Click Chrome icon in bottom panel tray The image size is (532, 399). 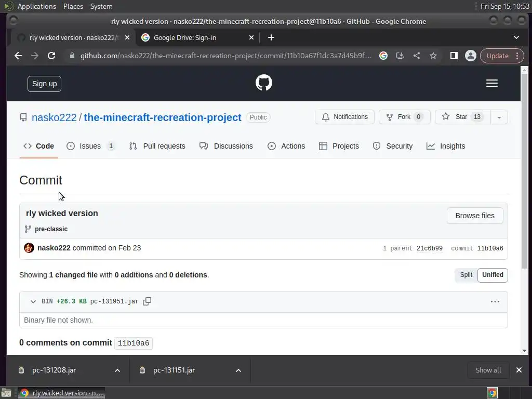[493, 393]
